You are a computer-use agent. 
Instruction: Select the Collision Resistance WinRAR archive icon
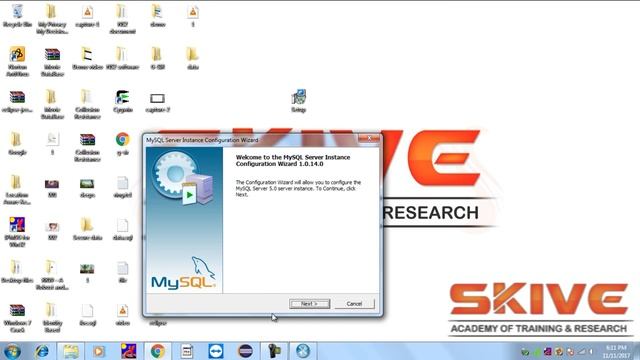click(x=87, y=147)
